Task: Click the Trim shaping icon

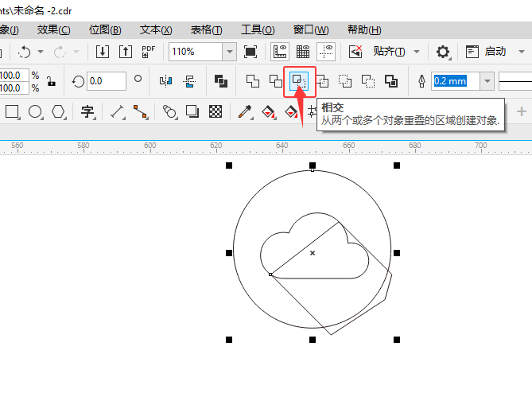Action: 276,81
